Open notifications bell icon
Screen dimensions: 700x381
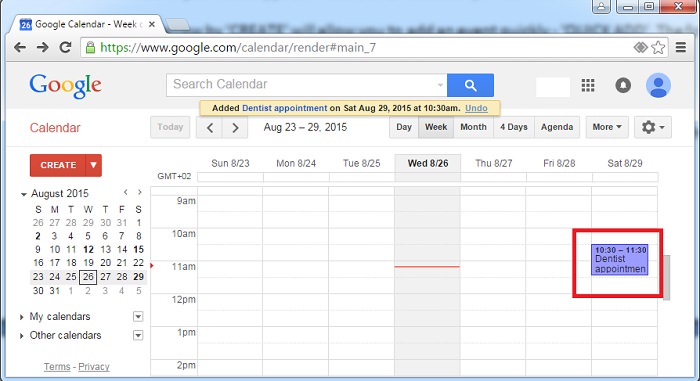(623, 85)
